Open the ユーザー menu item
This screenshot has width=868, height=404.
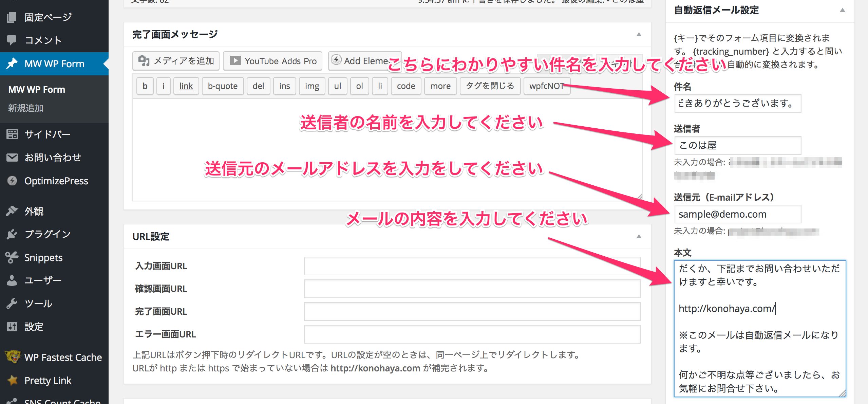click(43, 280)
